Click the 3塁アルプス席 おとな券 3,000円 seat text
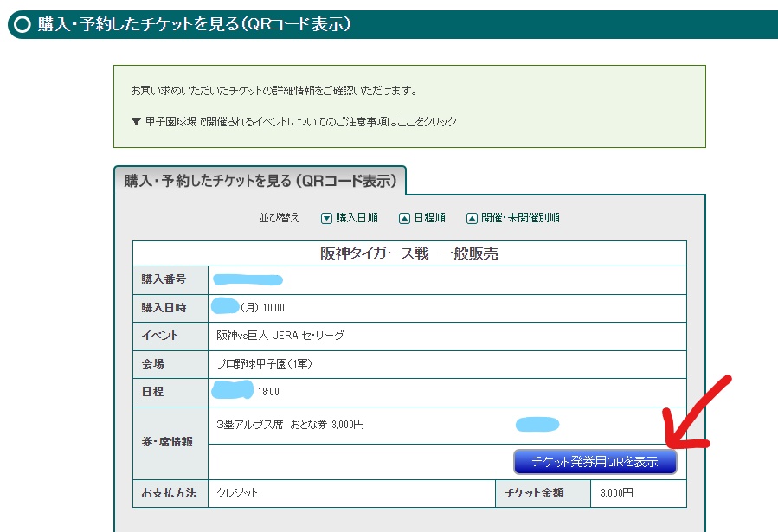Viewport: 778px width, 532px height. pos(290,425)
